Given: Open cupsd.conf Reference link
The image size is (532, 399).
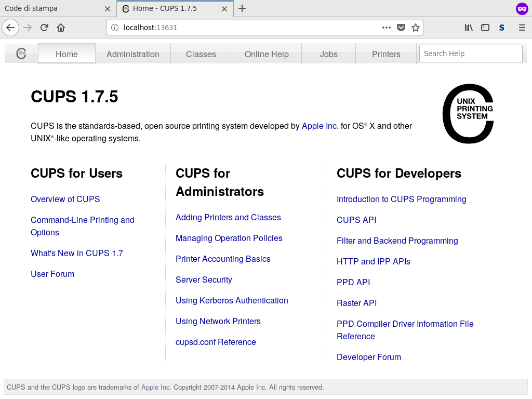Looking at the screenshot, I should [x=216, y=342].
